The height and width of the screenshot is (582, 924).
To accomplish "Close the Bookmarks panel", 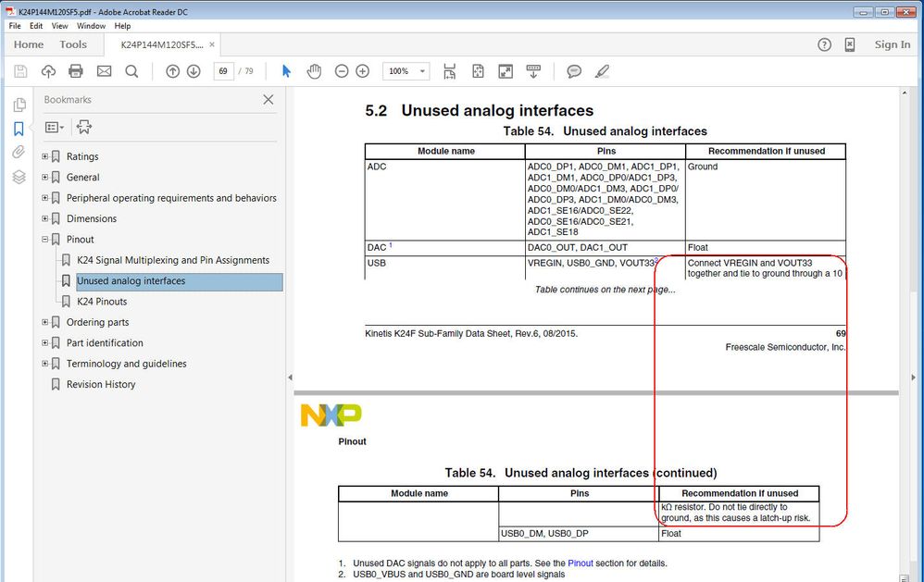I will (268, 100).
